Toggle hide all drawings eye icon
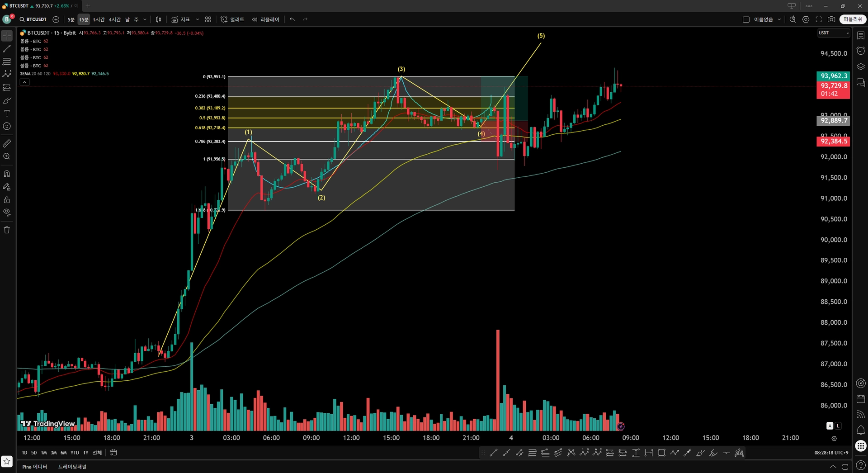The width and height of the screenshot is (868, 473). [7, 212]
